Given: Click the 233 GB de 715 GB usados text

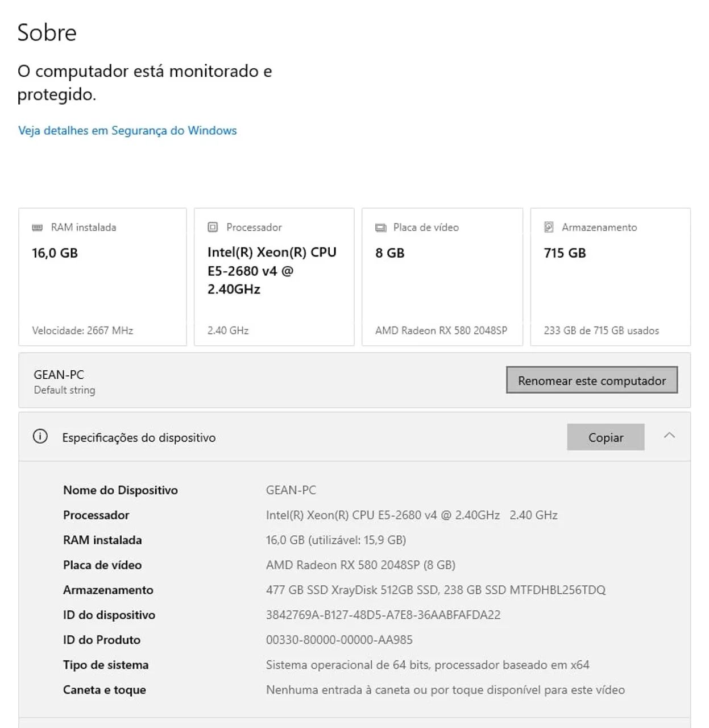Looking at the screenshot, I should (601, 330).
